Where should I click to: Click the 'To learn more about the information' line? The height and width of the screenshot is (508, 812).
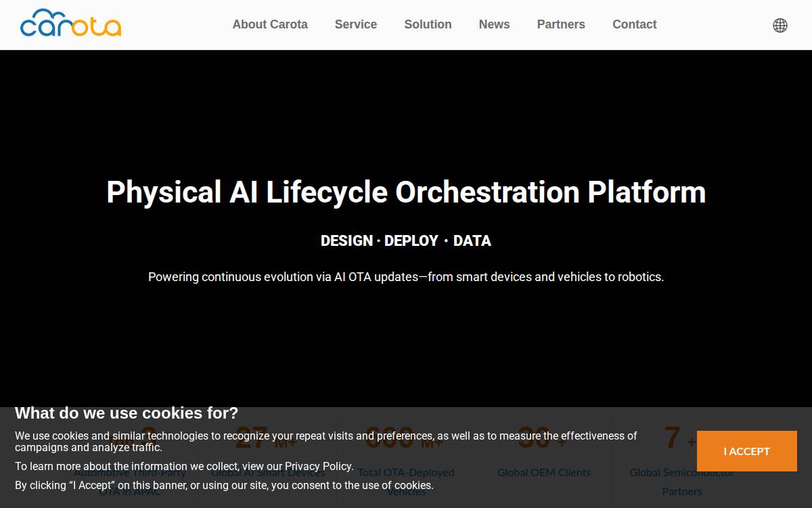pyautogui.click(x=184, y=467)
